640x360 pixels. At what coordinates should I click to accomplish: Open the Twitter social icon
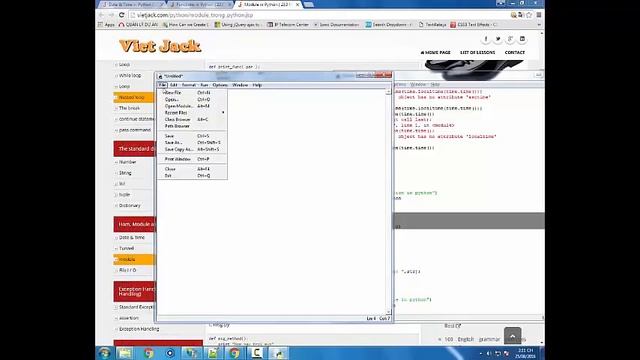[x=498, y=39]
